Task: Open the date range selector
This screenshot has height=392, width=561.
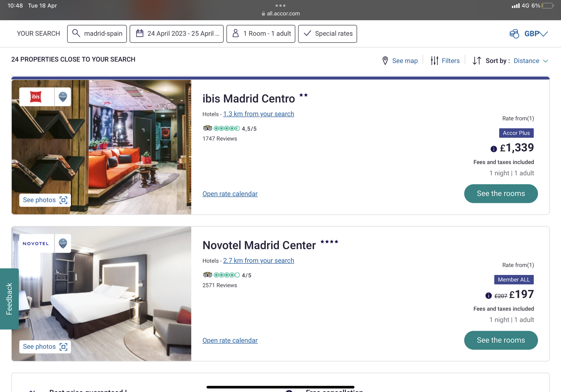Action: coord(176,34)
